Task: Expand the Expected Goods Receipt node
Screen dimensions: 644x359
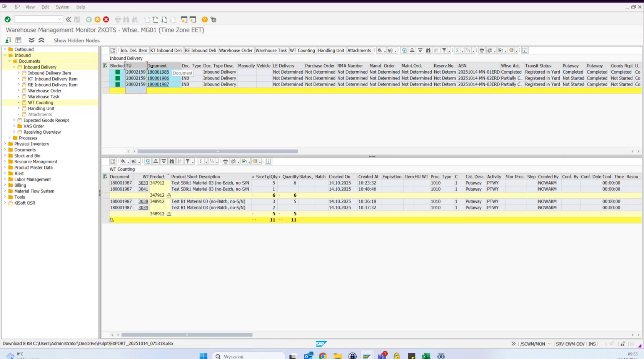Action: pos(14,120)
